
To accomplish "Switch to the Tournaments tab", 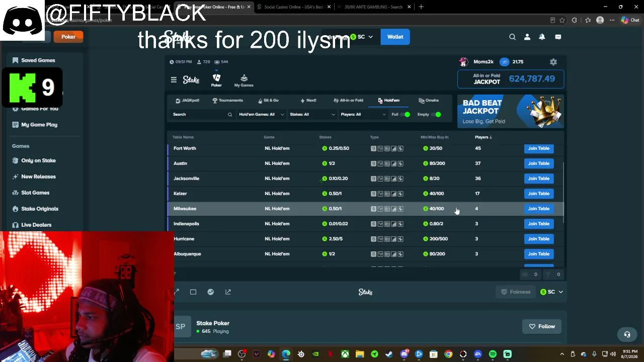I will point(228,101).
